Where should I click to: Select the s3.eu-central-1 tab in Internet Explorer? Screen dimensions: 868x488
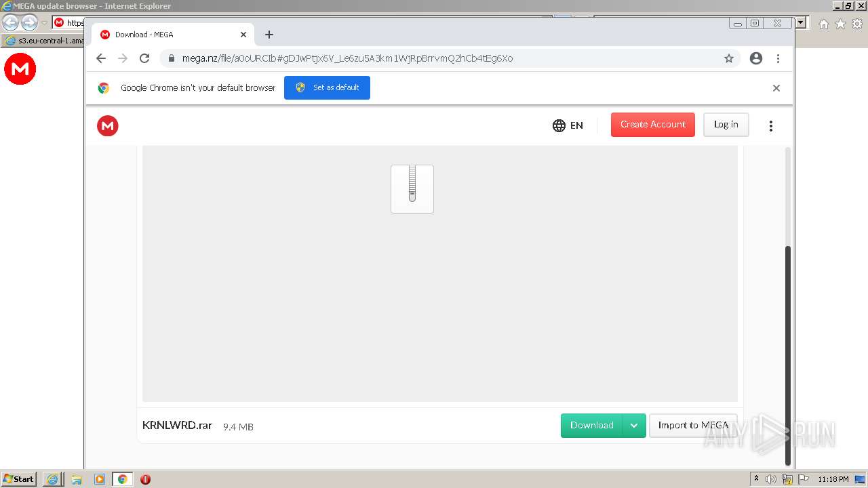44,41
